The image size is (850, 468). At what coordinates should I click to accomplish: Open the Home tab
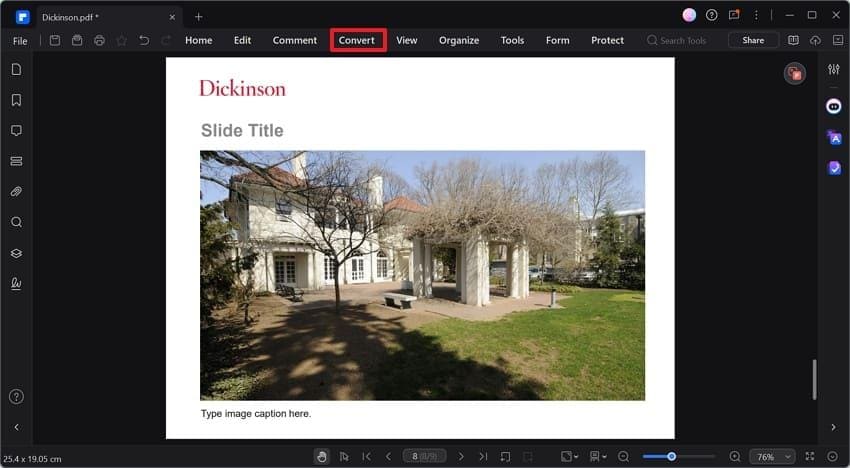(x=198, y=40)
